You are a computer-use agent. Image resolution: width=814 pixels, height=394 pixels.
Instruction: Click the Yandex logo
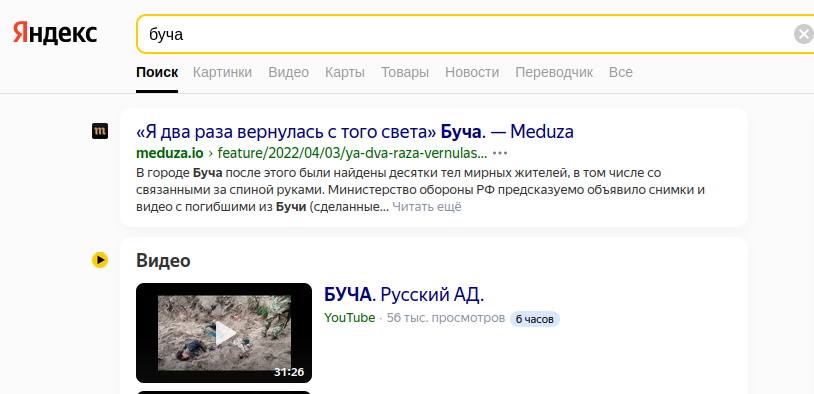point(55,33)
